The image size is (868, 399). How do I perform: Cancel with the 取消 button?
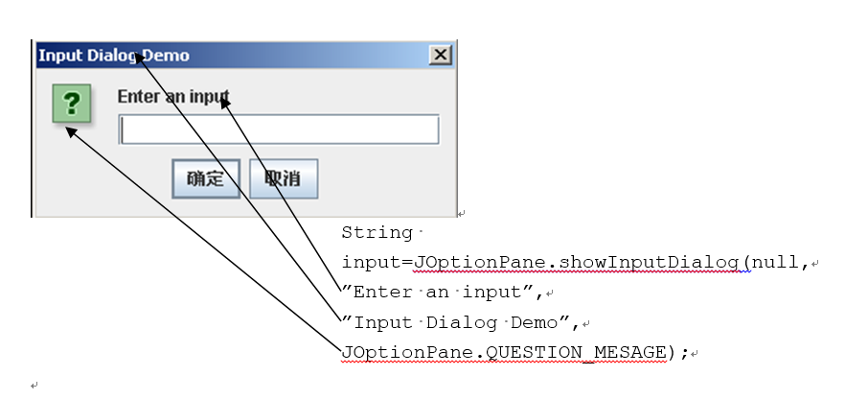point(284,178)
